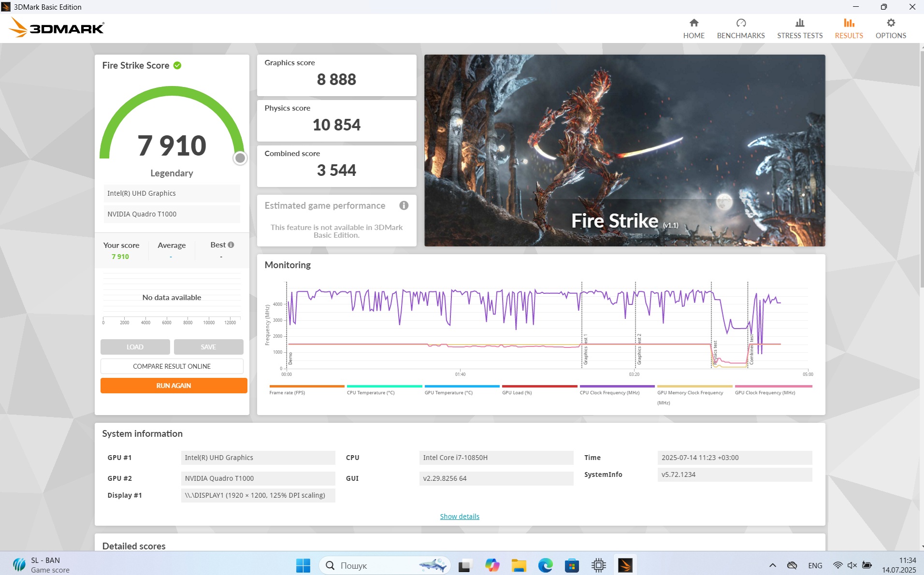This screenshot has width=924, height=575.
Task: Click the SAVE button
Action: coord(208,347)
